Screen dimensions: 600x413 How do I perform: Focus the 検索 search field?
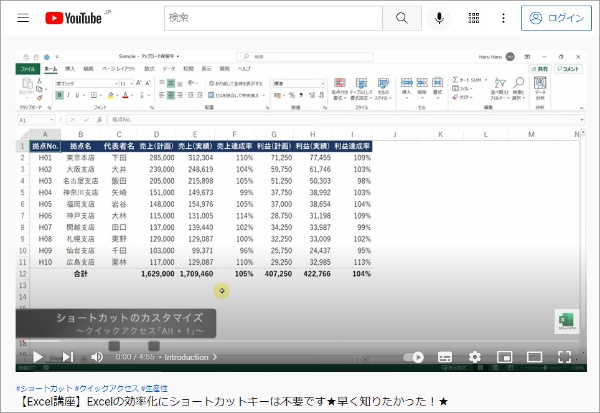tap(273, 18)
